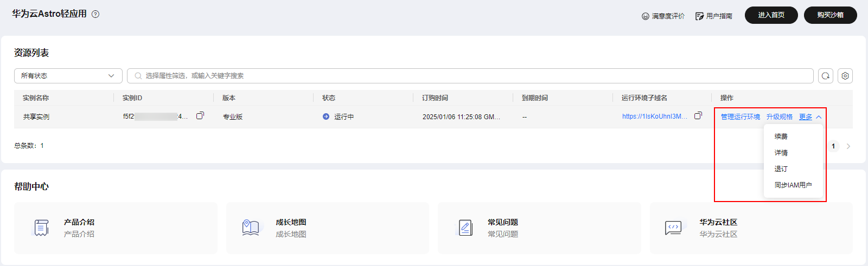Screen dimensions: 868x266
Task: Click the 状态 column header
Action: point(329,98)
